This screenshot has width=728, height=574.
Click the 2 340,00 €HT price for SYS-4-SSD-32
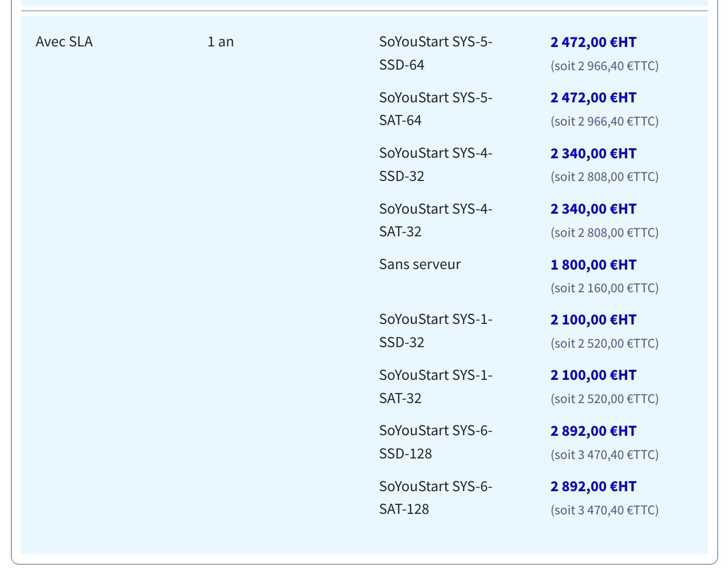coord(593,154)
